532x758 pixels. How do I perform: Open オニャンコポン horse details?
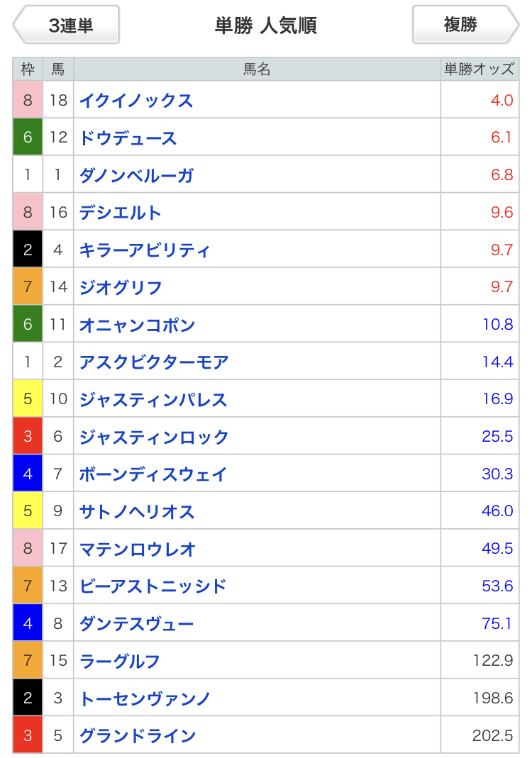coord(137,324)
